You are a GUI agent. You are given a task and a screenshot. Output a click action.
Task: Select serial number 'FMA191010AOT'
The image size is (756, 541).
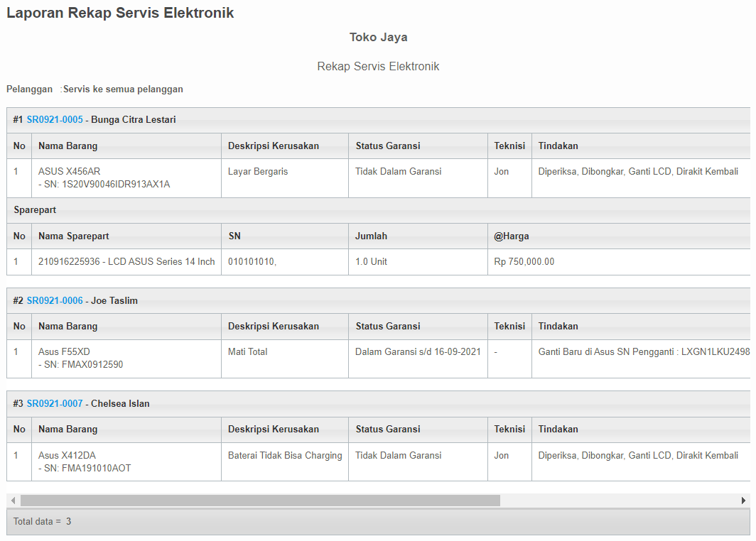point(97,469)
